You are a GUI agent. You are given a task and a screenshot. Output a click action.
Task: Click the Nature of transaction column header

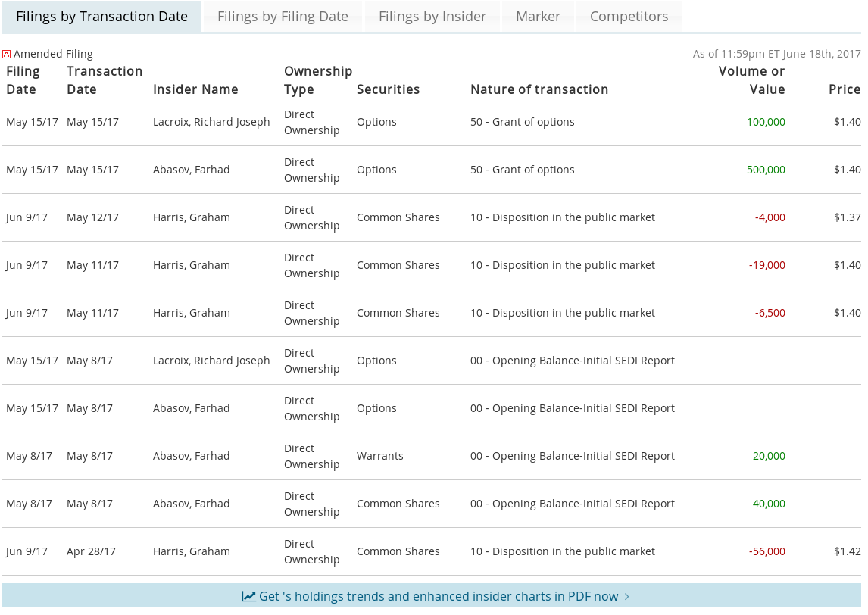[x=539, y=89]
